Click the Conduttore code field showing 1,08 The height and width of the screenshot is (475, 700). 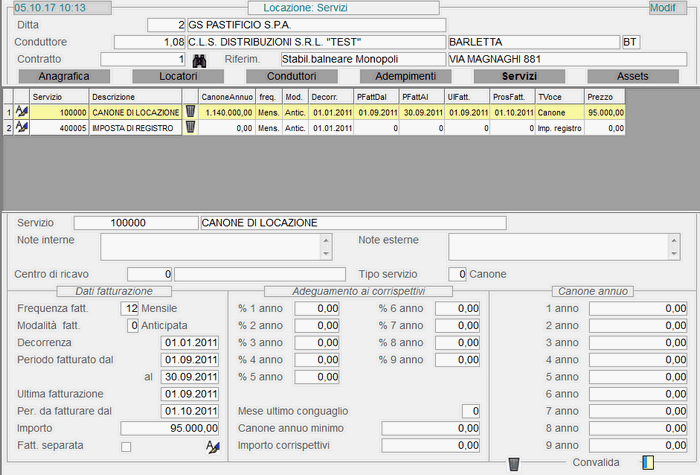point(150,42)
